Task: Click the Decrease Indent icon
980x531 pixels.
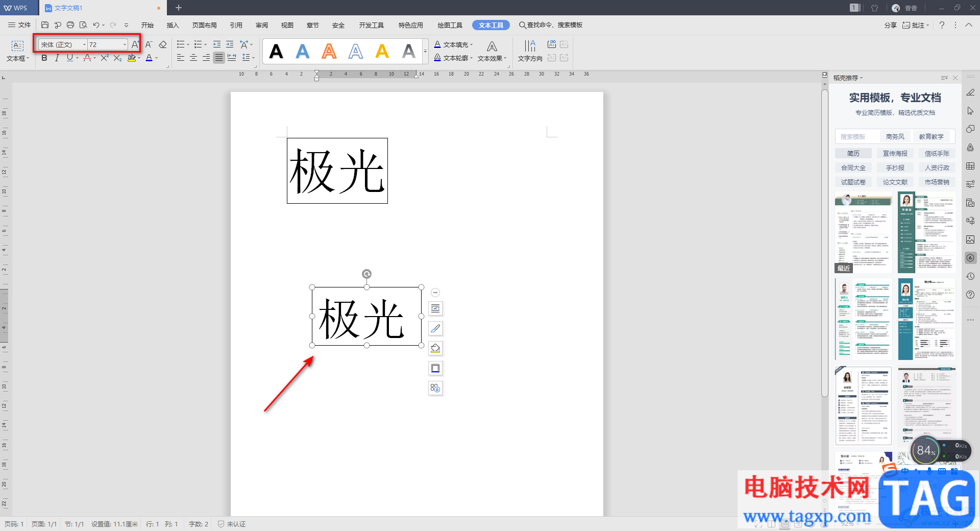Action: click(217, 44)
